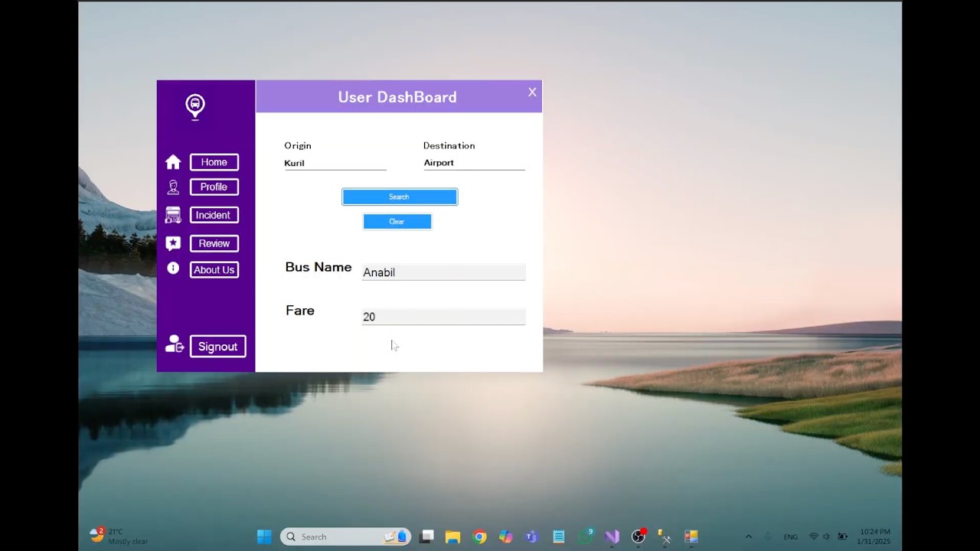980x551 pixels.
Task: Open the Wi-Fi network icon
Action: [x=814, y=536]
